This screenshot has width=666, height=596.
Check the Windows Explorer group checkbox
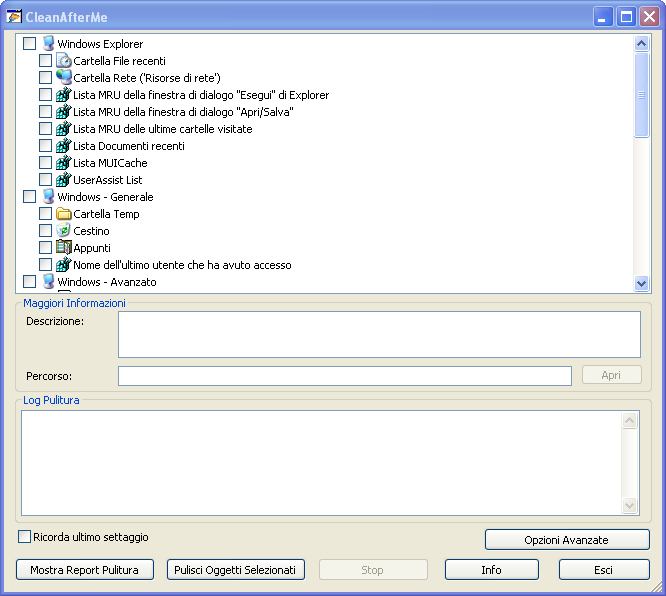pos(29,44)
